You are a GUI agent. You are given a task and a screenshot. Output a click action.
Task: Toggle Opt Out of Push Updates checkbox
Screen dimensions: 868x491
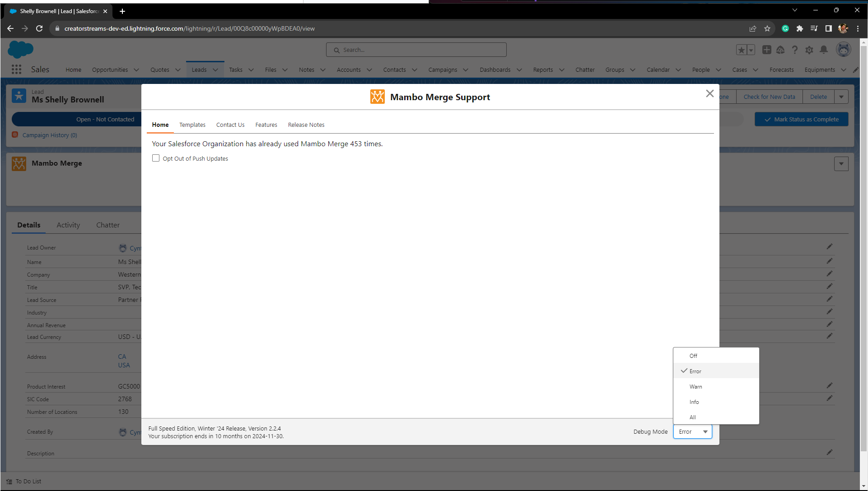pyautogui.click(x=156, y=158)
